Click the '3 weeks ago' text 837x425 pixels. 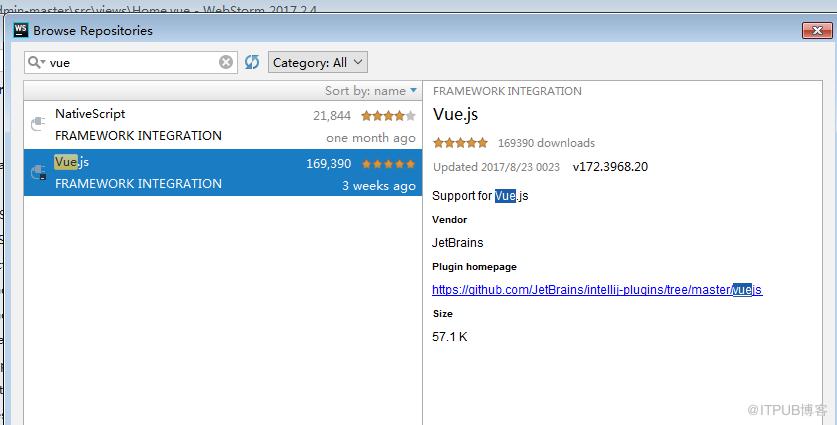point(378,186)
